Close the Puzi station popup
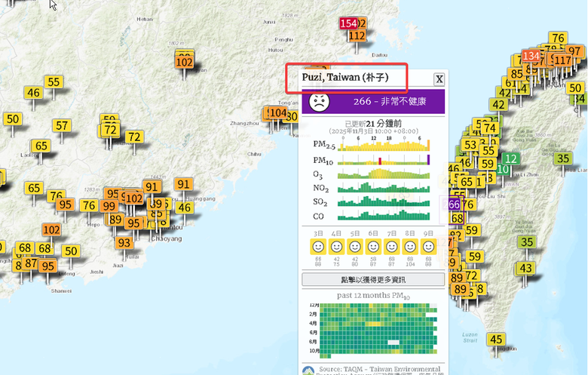This screenshot has width=588, height=375. (439, 79)
